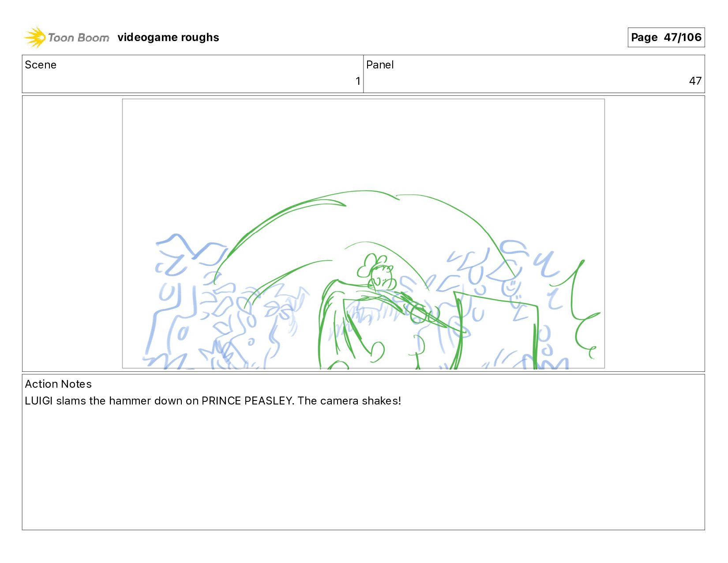
Task: Select the "Toon Boom" wordmark text
Action: point(79,38)
